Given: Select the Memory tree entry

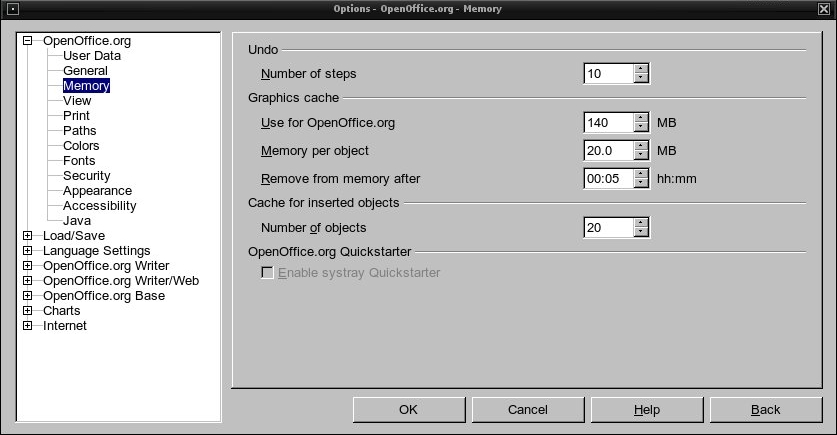Looking at the screenshot, I should (x=86, y=85).
